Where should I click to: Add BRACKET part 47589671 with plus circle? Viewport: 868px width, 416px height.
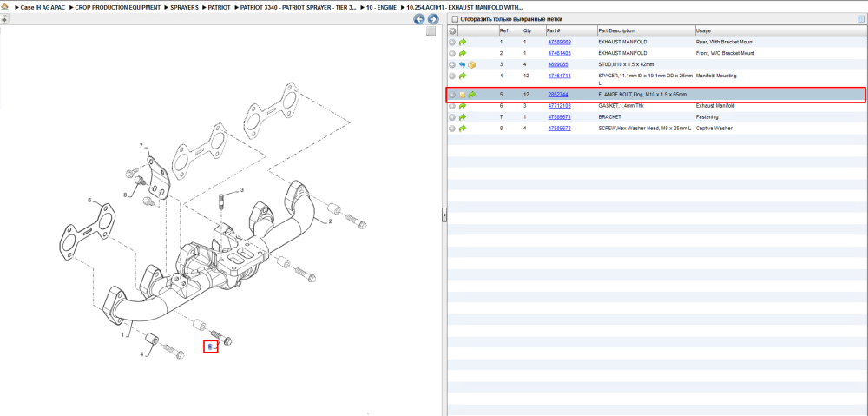[452, 117]
